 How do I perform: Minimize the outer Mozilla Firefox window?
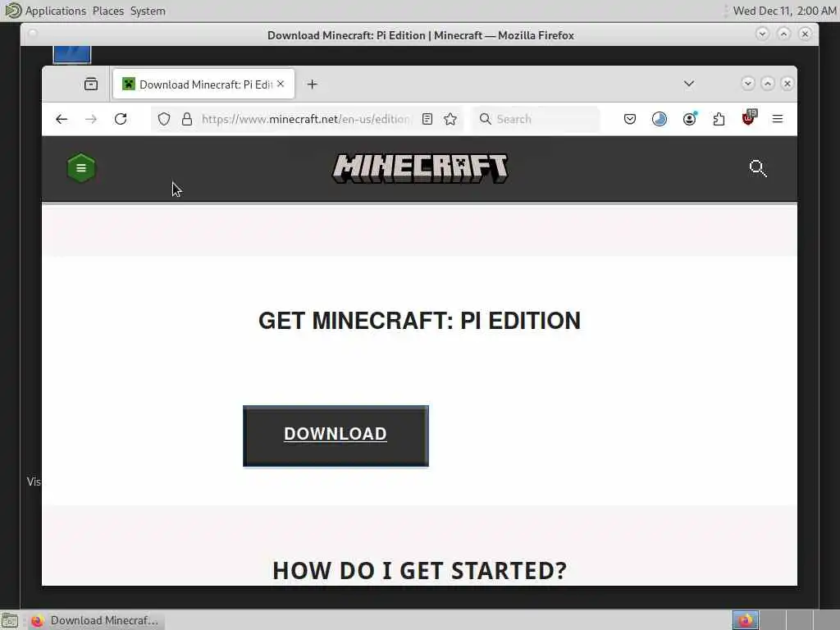coord(762,34)
